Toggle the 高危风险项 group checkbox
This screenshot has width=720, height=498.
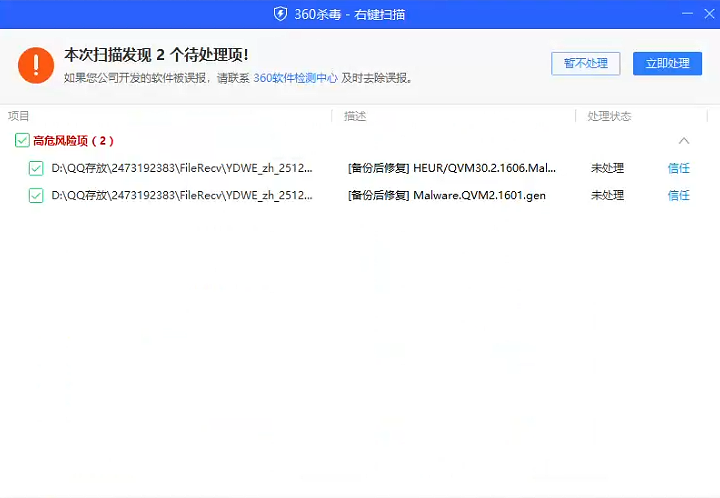[22, 140]
